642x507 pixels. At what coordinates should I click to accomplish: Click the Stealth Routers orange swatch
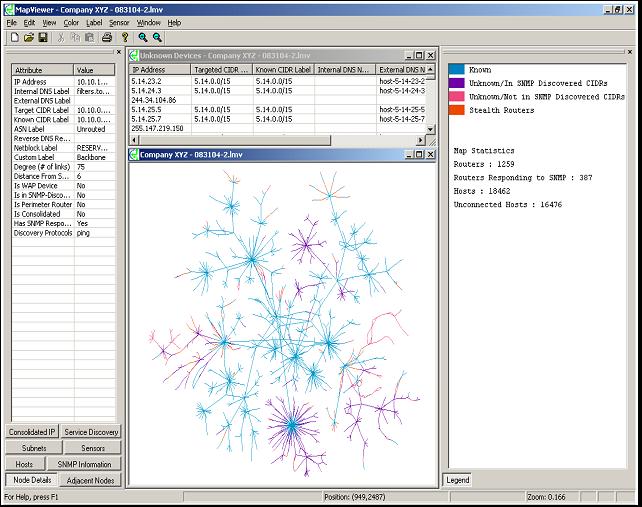(456, 111)
